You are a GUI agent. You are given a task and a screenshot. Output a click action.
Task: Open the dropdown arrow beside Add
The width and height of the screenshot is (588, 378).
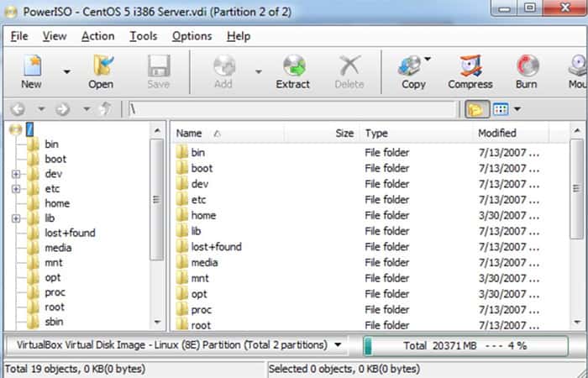point(259,71)
